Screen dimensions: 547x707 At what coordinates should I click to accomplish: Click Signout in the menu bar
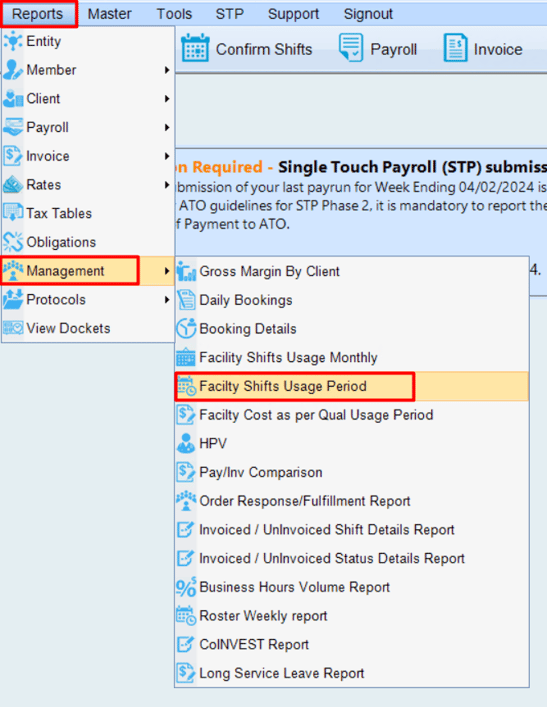(x=368, y=14)
